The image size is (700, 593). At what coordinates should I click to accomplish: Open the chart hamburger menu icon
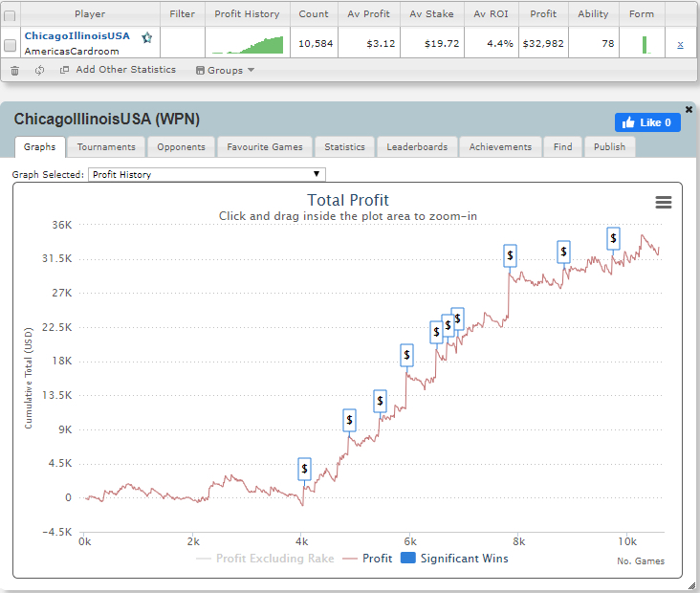[x=663, y=202]
